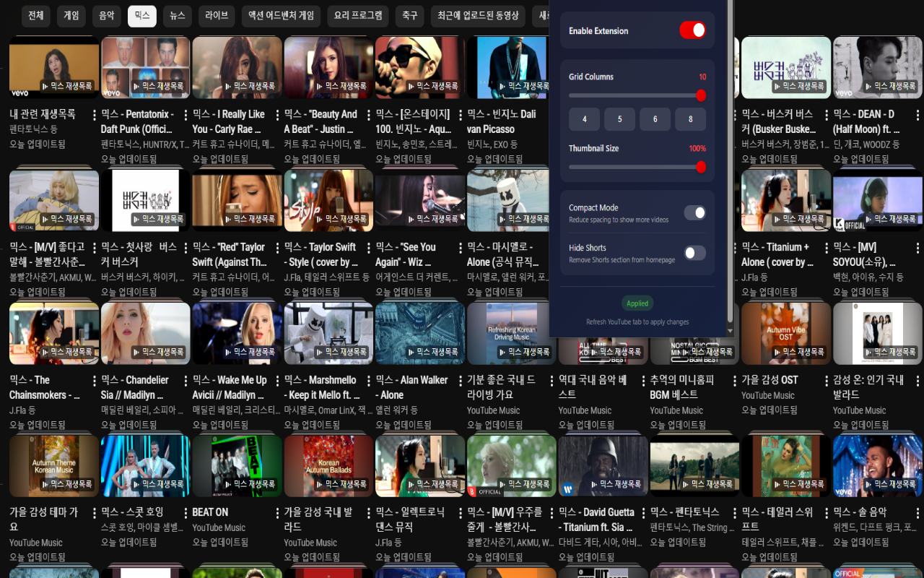The height and width of the screenshot is (578, 924).
Task: Open more options for 첫사랑 버스커 버스커 mix
Action: click(186, 248)
